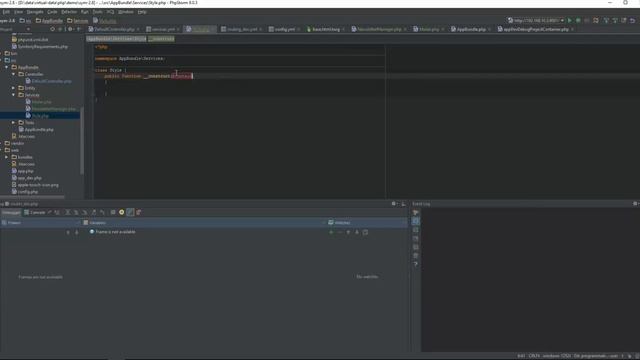Image resolution: width=640 pixels, height=360 pixels.
Task: Click the AppBundle\Services\Style breadcrumb above editor
Action: coord(116,39)
